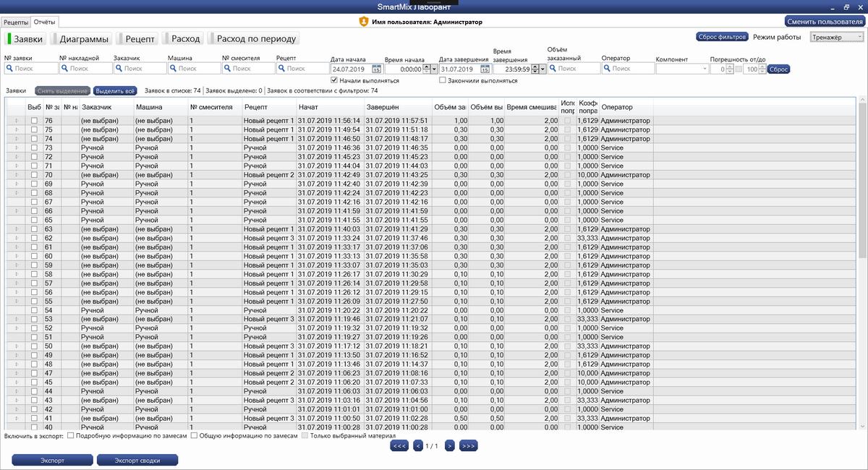Screen dimensions: 868x470
Task: Open dropdown arrow of Время начала
Action: point(434,69)
